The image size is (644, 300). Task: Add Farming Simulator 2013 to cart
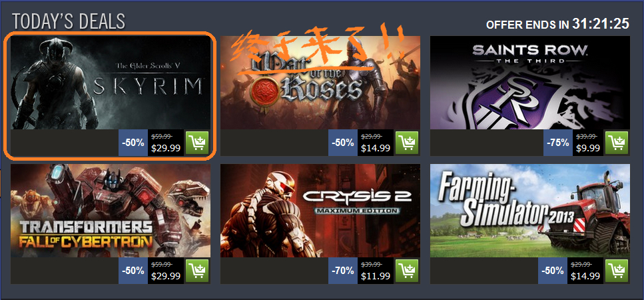point(617,271)
